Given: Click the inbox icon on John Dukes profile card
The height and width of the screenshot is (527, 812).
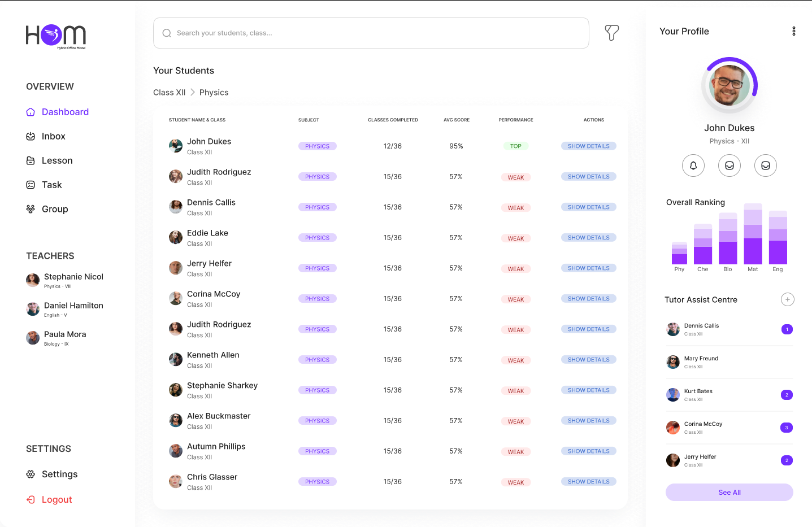Looking at the screenshot, I should click(x=730, y=165).
